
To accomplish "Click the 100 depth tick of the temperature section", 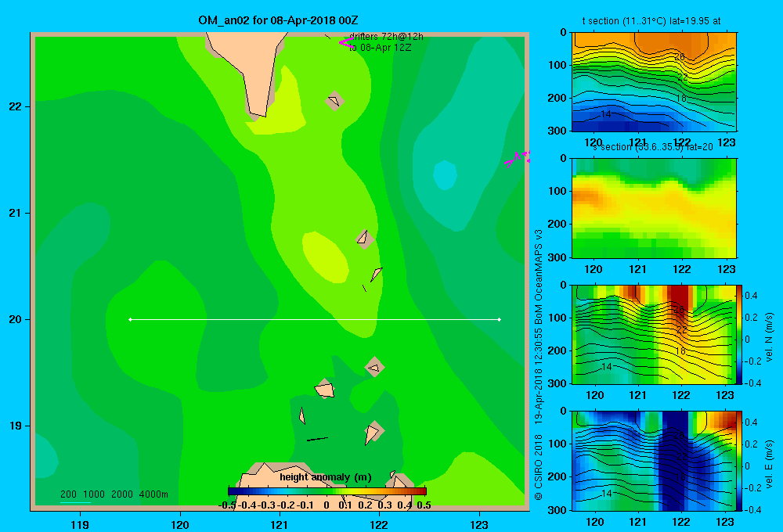I will 557,65.
